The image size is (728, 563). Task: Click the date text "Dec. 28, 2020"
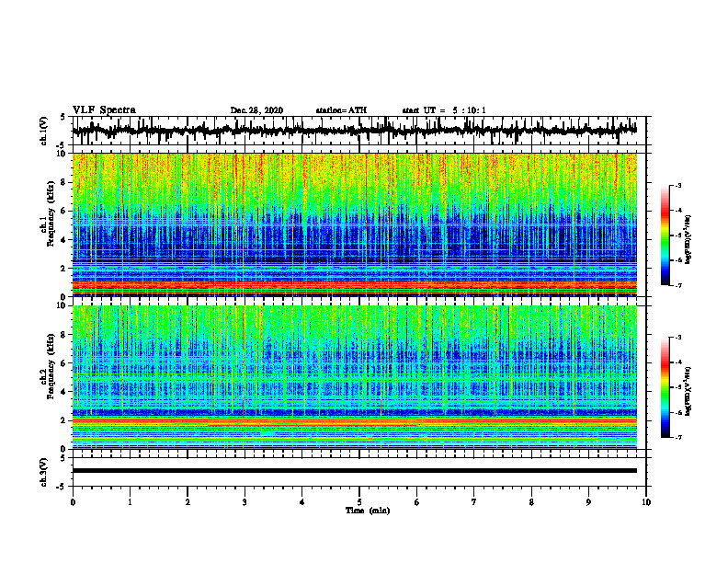[256, 110]
